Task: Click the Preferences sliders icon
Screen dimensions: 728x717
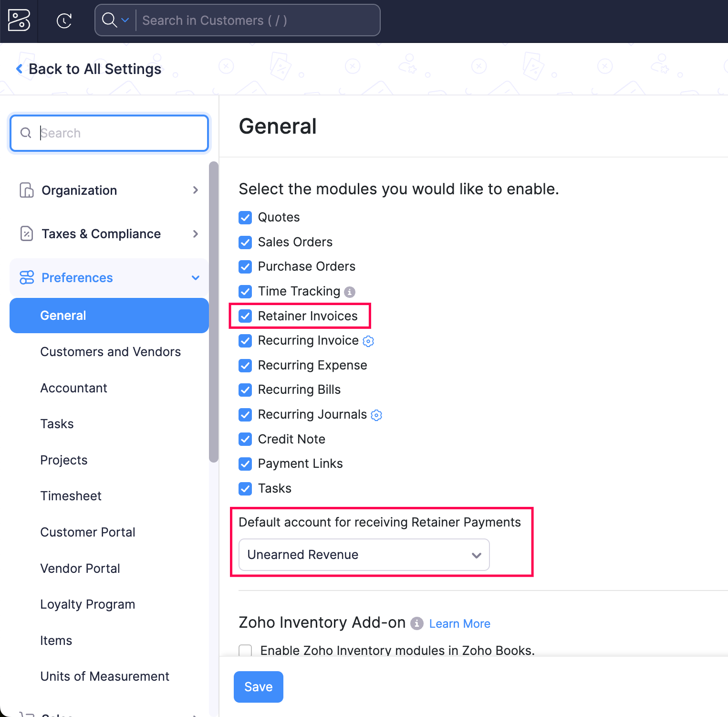Action: click(x=27, y=277)
